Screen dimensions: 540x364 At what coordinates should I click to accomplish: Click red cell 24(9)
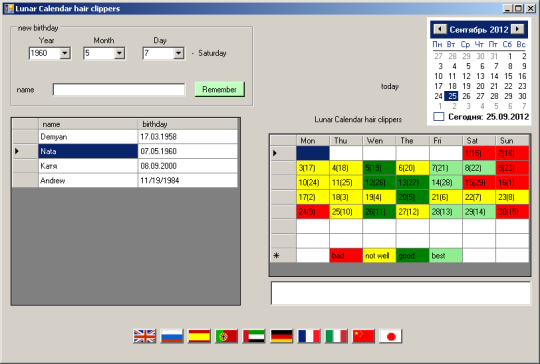(313, 212)
